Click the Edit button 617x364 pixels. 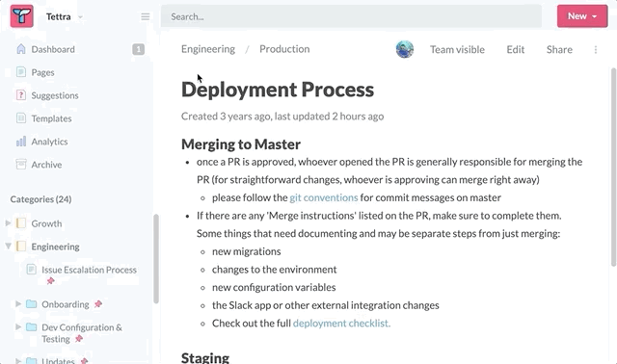coord(516,49)
